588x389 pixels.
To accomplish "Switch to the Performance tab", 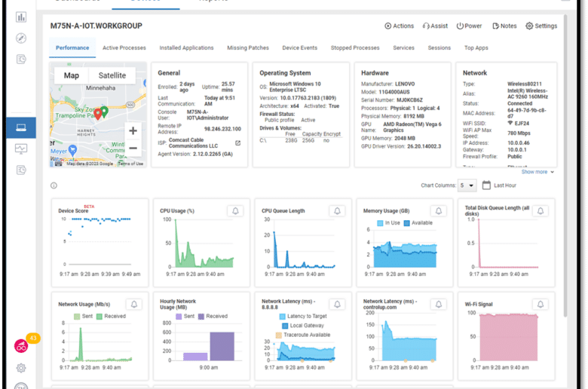I will click(x=72, y=48).
